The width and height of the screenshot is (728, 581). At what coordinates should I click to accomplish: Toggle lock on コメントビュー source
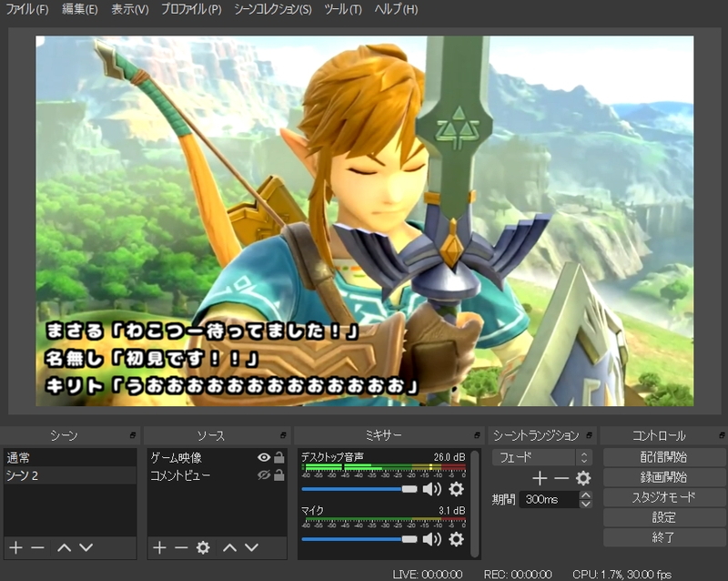point(279,475)
